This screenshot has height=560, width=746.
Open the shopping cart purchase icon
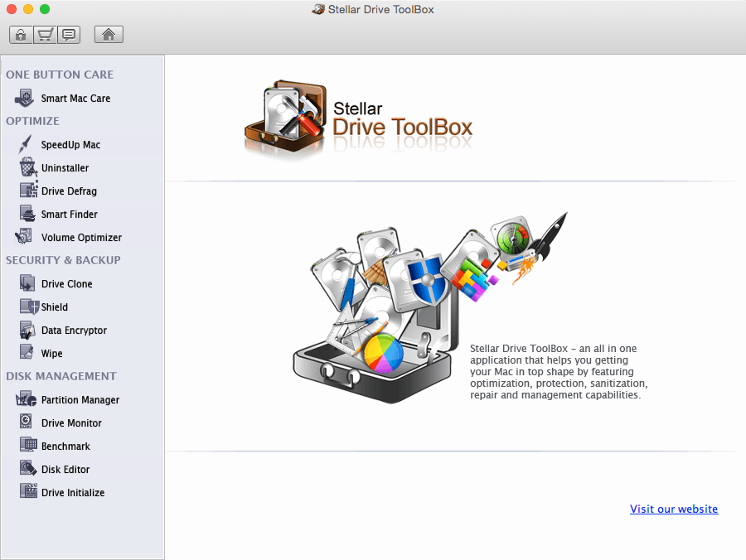pos(45,35)
